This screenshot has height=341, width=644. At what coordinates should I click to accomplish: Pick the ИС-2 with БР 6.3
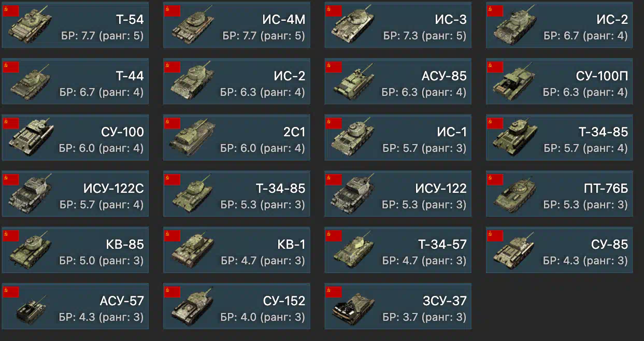point(237,81)
